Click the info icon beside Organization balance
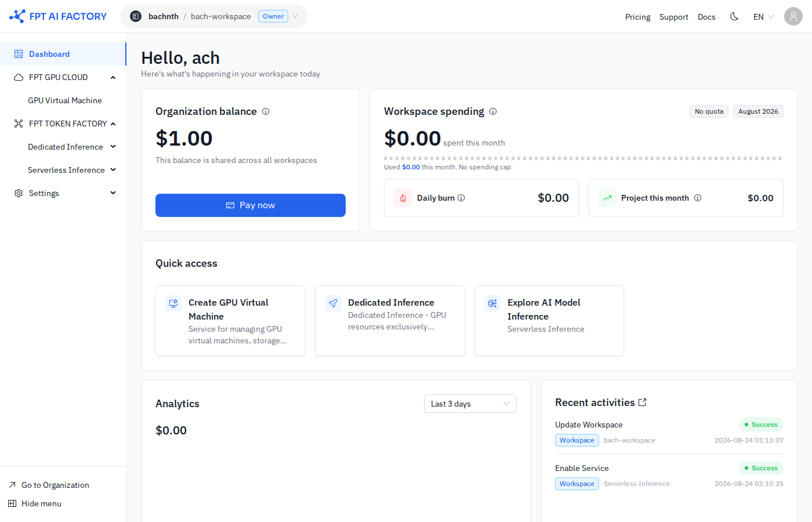Screen dimensions: 812x522 coord(266,111)
